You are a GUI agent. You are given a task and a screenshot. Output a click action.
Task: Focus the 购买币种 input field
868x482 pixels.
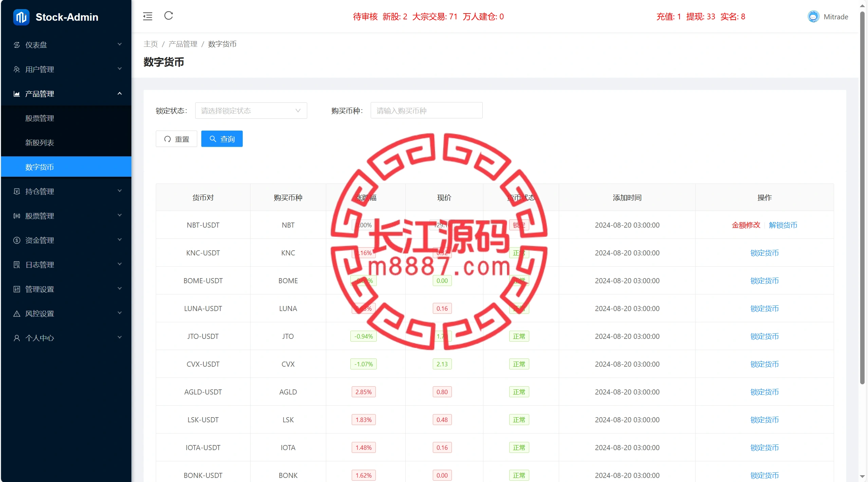[x=426, y=111]
